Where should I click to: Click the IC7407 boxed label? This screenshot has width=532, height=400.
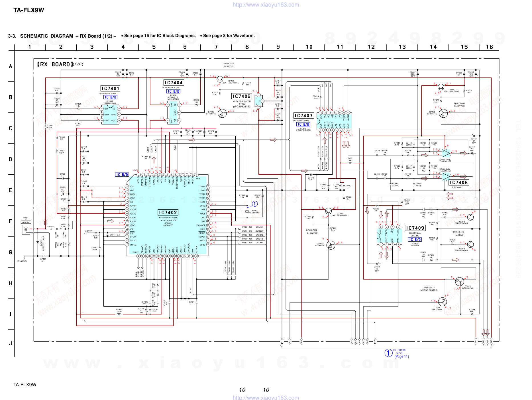click(303, 116)
